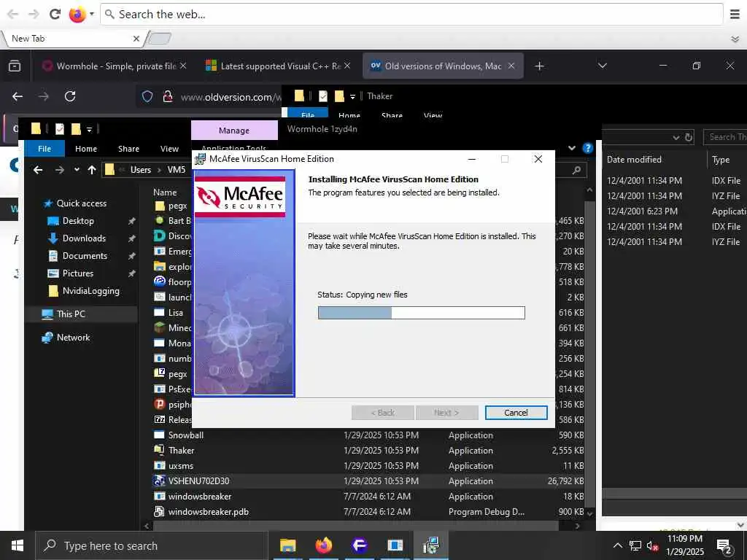Screen dimensions: 747x560
Task: Open NvidiaLogging folder in navigation pane
Action: pyautogui.click(x=90, y=291)
